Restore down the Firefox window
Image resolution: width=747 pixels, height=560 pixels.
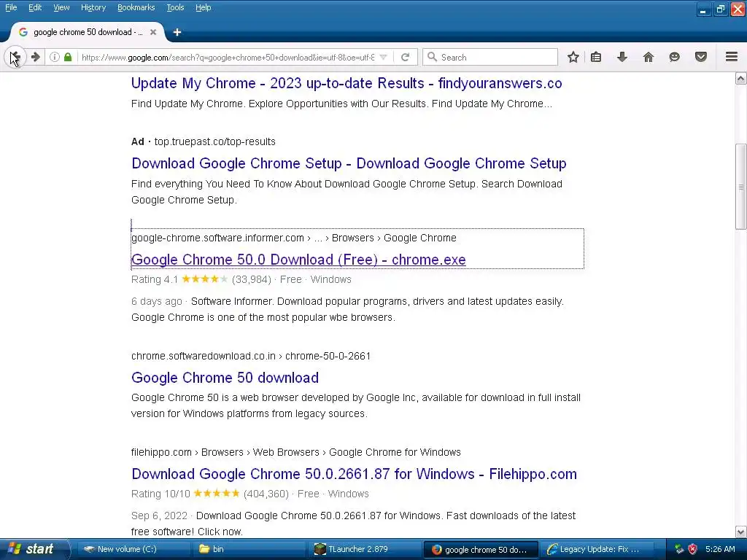pos(720,9)
